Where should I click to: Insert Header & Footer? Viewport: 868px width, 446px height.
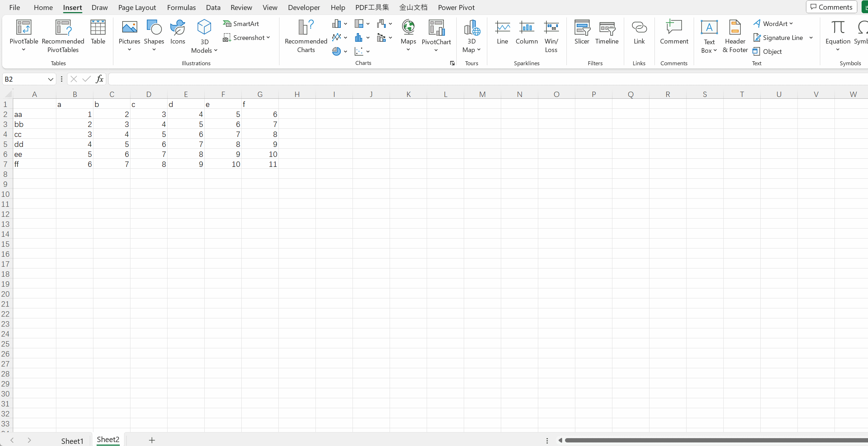point(735,36)
